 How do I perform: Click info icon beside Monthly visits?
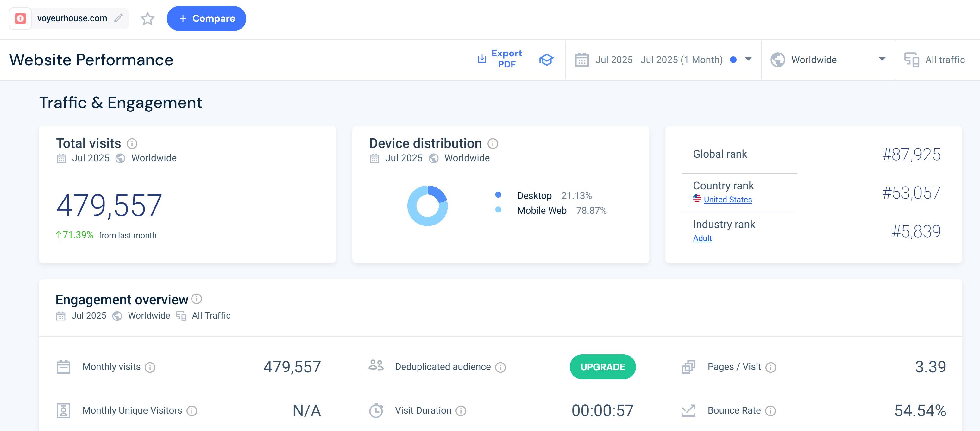click(x=150, y=367)
